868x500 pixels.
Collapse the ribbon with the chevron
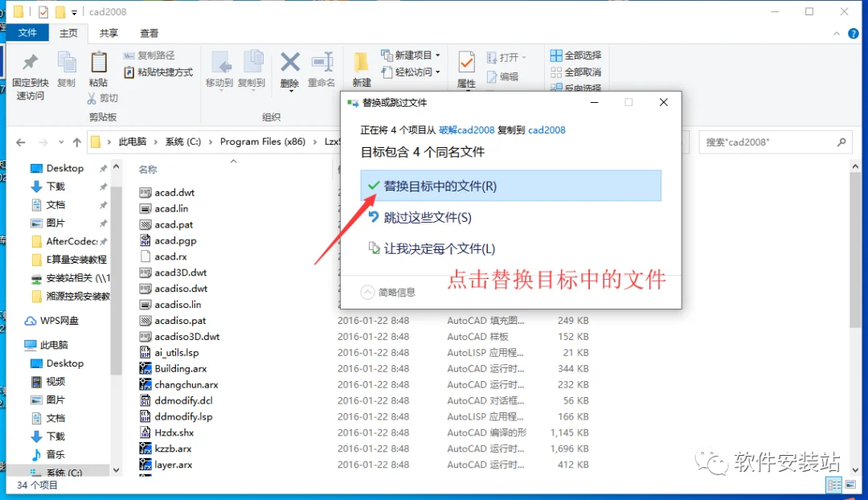click(x=836, y=34)
